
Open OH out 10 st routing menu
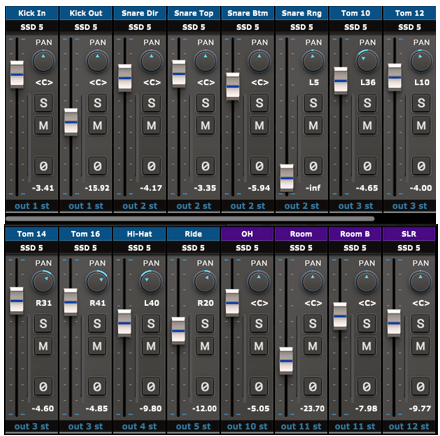[x=247, y=426]
